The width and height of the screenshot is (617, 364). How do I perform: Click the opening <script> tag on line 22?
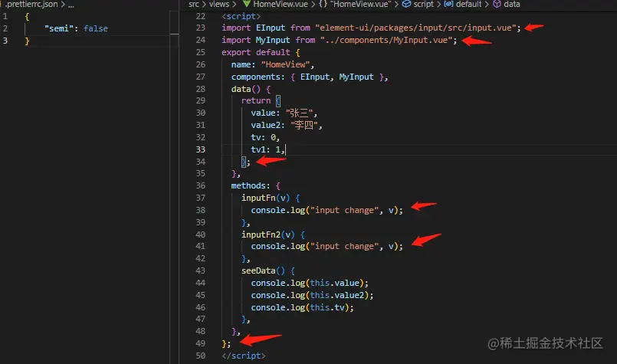(241, 16)
